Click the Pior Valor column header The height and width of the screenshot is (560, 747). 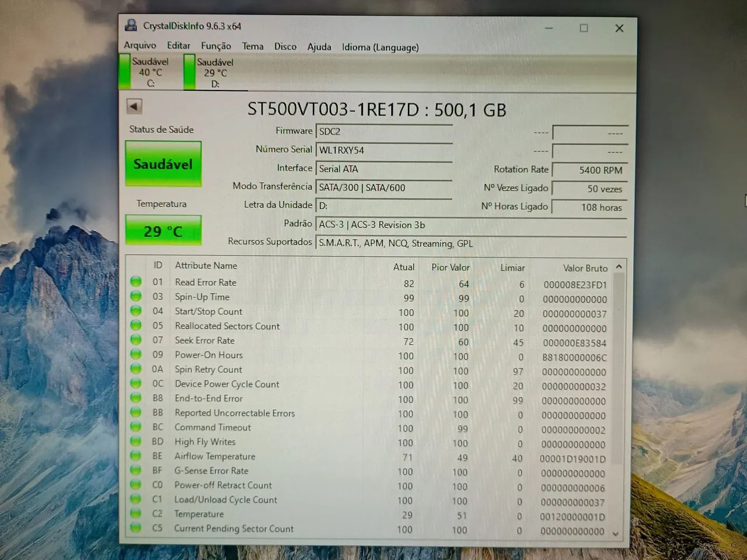pyautogui.click(x=451, y=267)
